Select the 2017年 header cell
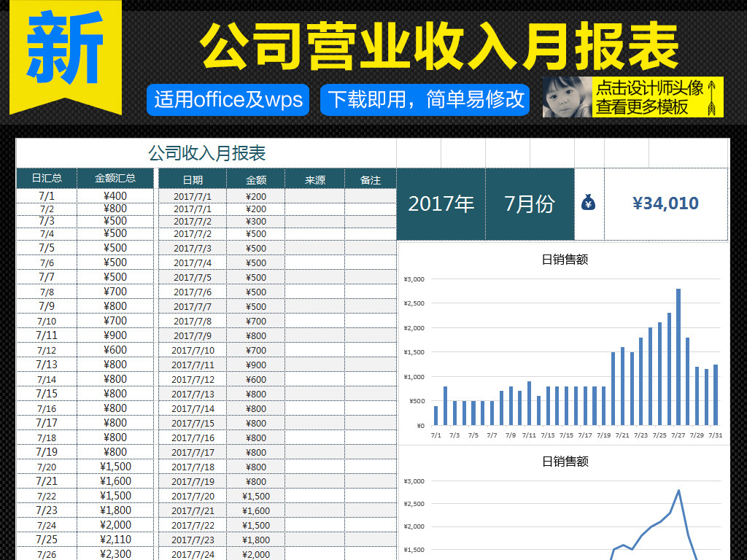 441,203
